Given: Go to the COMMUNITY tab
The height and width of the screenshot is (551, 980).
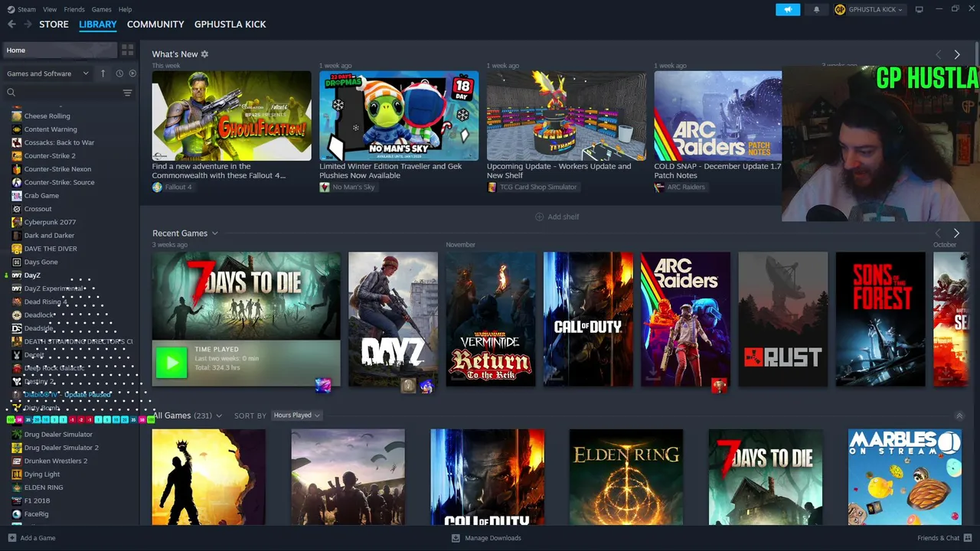Looking at the screenshot, I should click(x=155, y=24).
